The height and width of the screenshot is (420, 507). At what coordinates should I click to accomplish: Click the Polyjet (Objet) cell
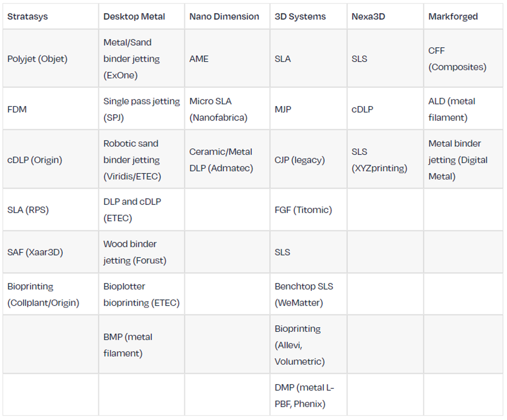click(x=51, y=59)
